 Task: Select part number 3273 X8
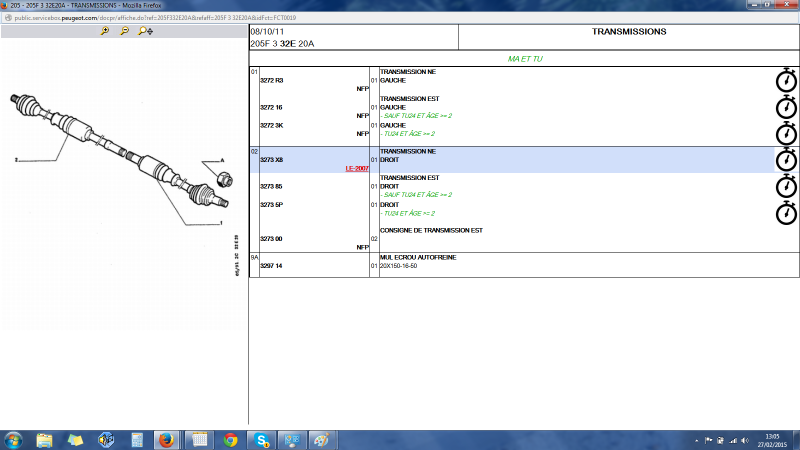(x=271, y=160)
